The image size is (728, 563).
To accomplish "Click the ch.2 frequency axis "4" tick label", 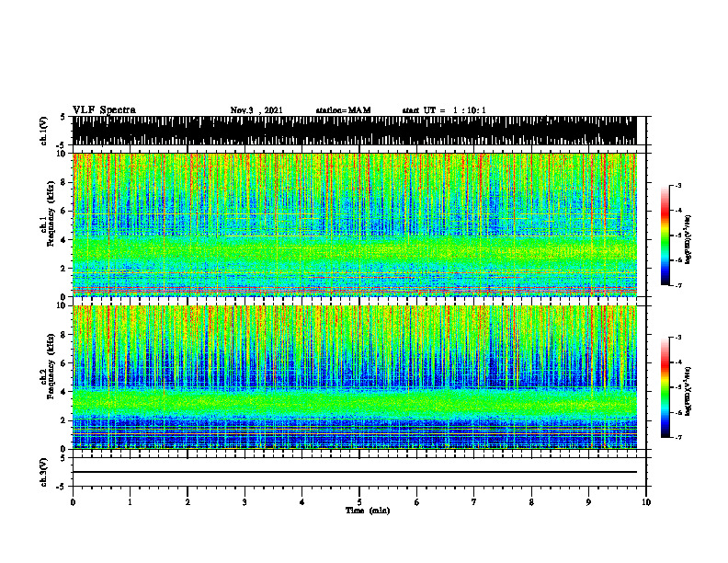I will 64,392.
